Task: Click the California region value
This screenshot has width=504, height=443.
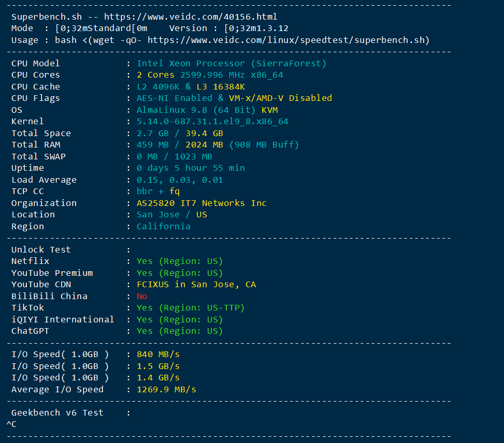Action: (x=164, y=227)
